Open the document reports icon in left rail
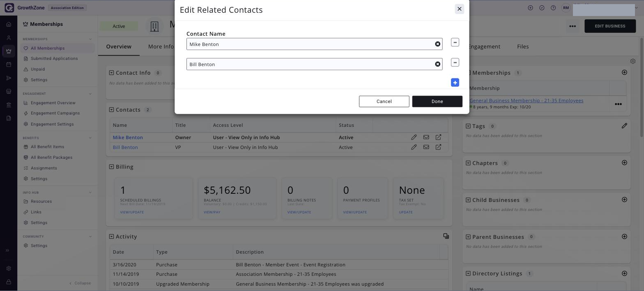Image resolution: width=644 pixels, height=291 pixels. (x=9, y=118)
